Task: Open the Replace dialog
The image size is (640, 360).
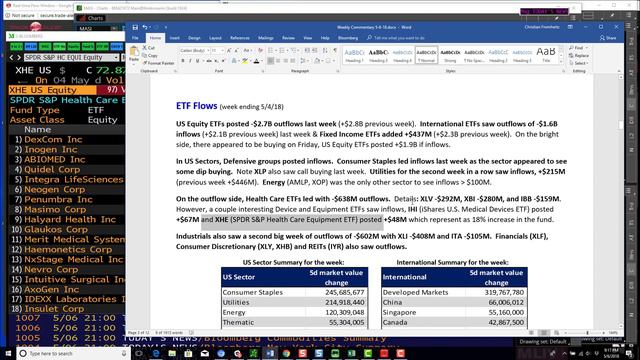Action: 579,56
